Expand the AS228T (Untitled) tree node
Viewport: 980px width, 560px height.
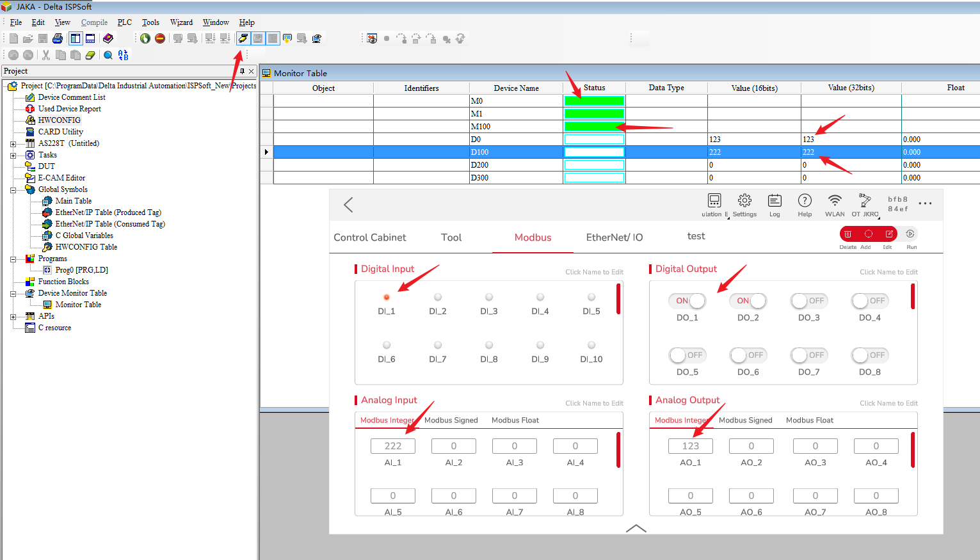tap(13, 144)
